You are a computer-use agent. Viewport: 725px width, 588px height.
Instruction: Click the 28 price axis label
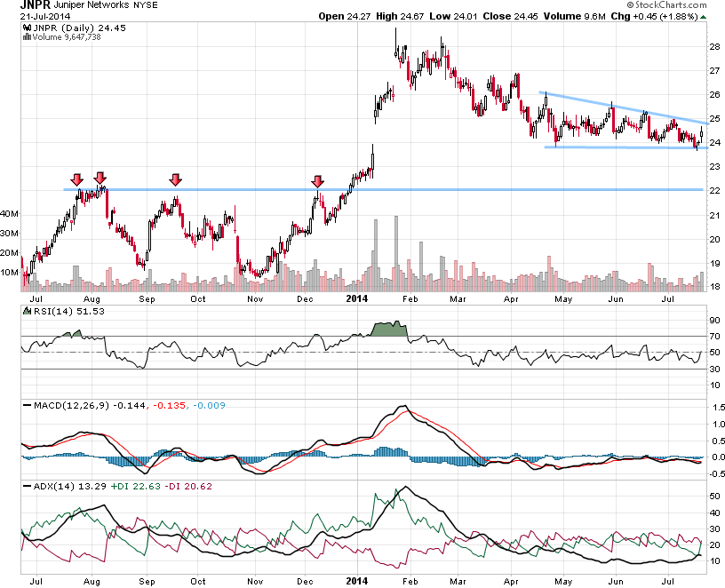715,46
